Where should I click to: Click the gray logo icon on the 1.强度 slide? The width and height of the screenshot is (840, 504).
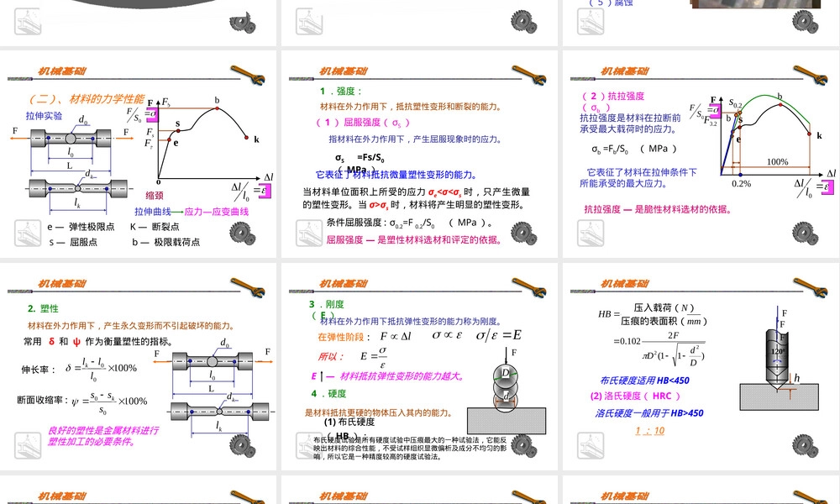click(x=309, y=234)
